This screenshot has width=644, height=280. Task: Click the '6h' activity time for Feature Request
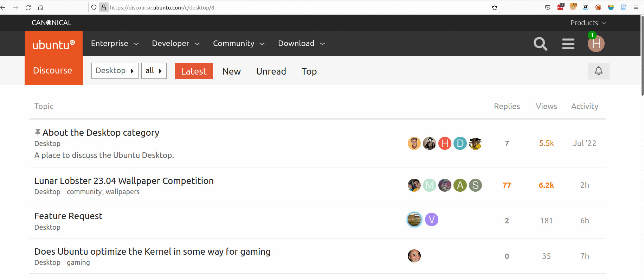click(x=585, y=221)
